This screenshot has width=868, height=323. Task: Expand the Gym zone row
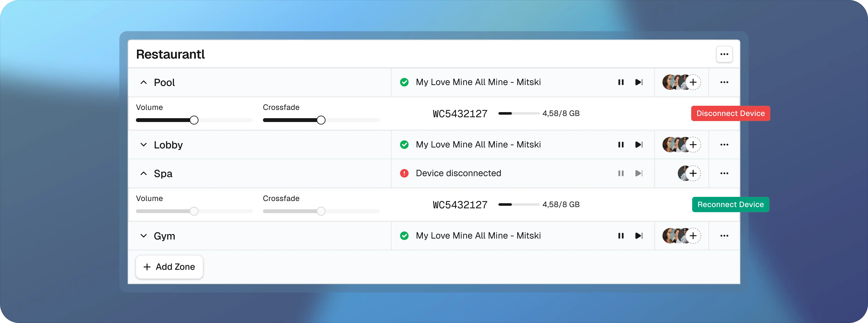[x=144, y=236]
